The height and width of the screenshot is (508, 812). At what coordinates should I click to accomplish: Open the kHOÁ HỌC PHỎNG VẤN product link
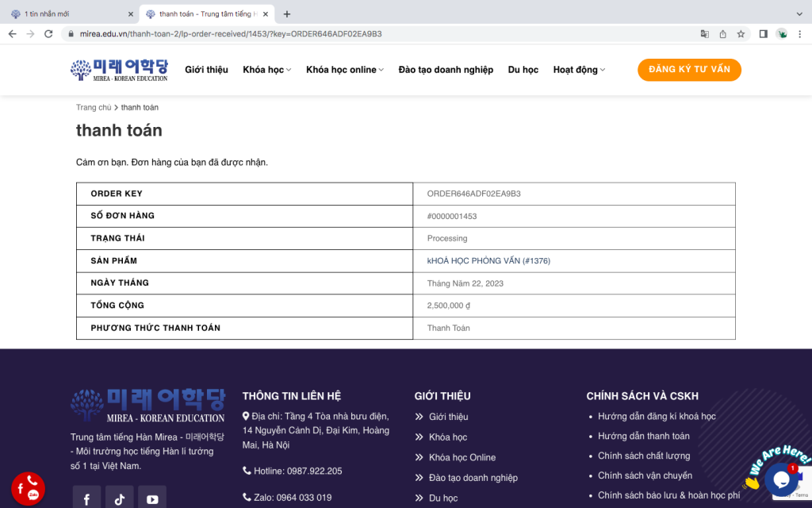point(488,261)
